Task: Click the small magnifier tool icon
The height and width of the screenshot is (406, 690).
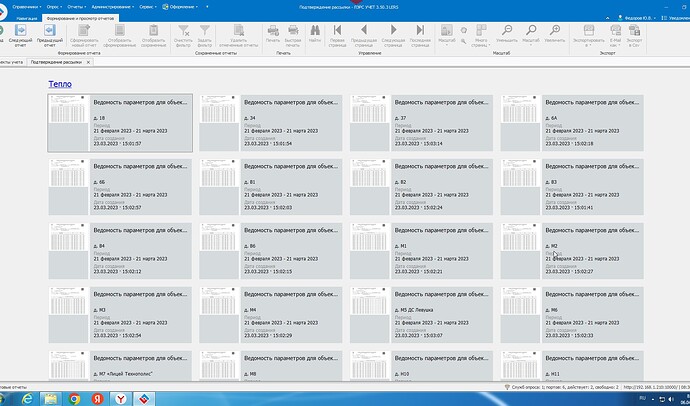Action: [463, 41]
